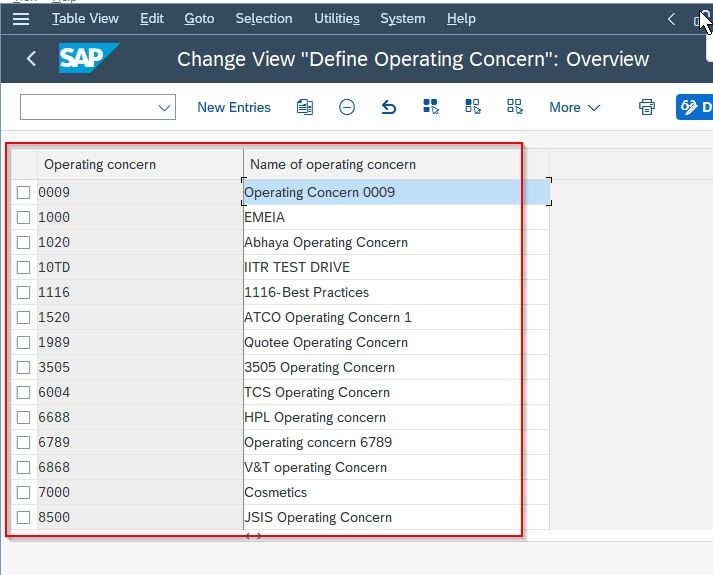The image size is (713, 575).
Task: Click the EMEIA name field
Action: (396, 217)
